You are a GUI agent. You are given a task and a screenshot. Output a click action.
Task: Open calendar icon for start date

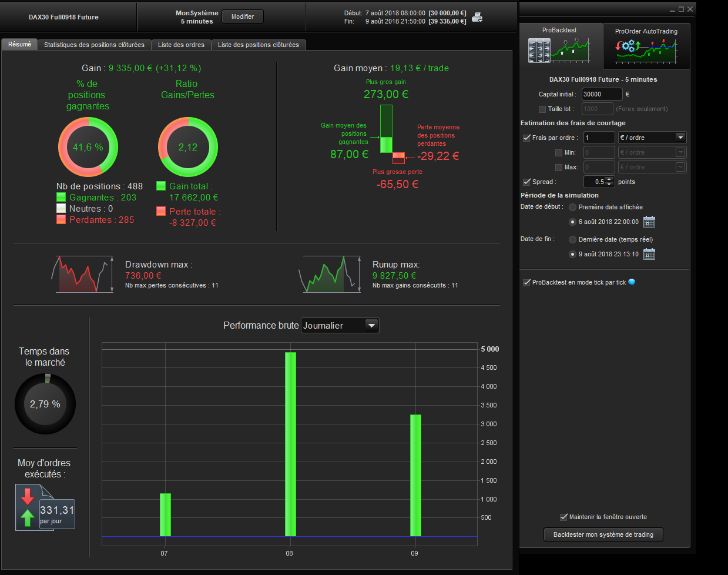pos(649,222)
